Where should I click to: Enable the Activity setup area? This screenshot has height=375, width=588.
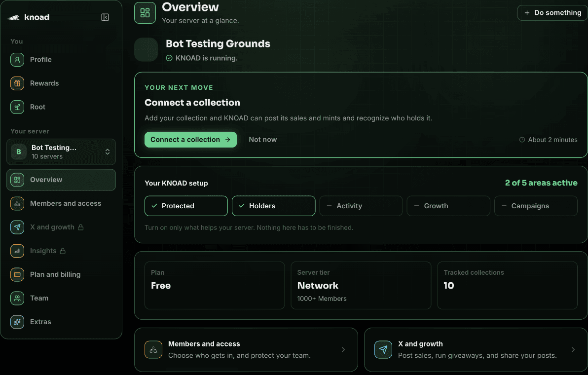361,206
